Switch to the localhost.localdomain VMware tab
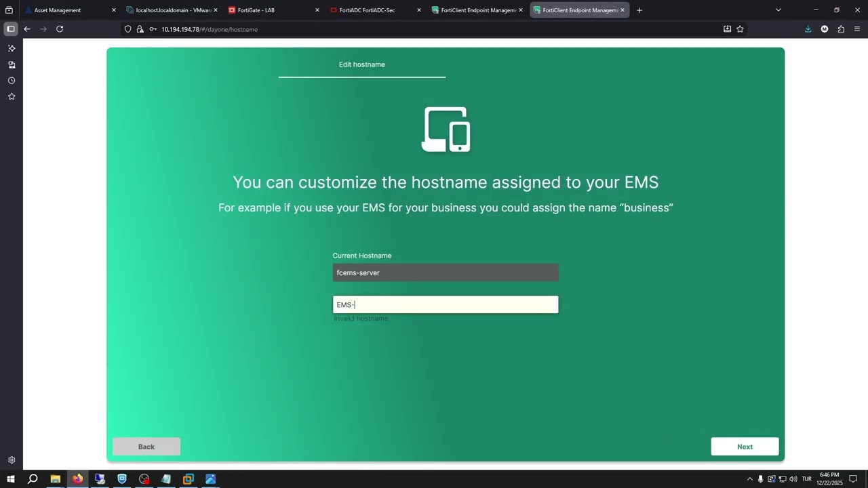868x488 pixels. tap(173, 10)
